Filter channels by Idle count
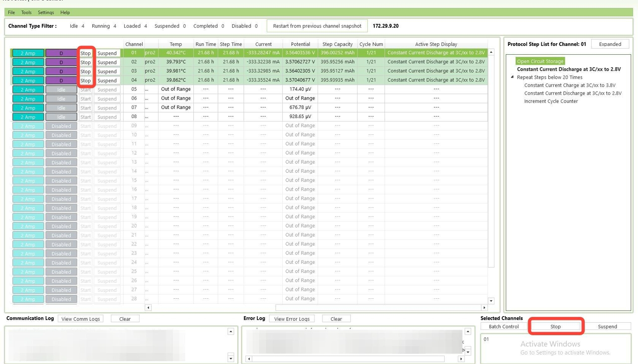Viewport: 638px width, 364px height. click(77, 26)
